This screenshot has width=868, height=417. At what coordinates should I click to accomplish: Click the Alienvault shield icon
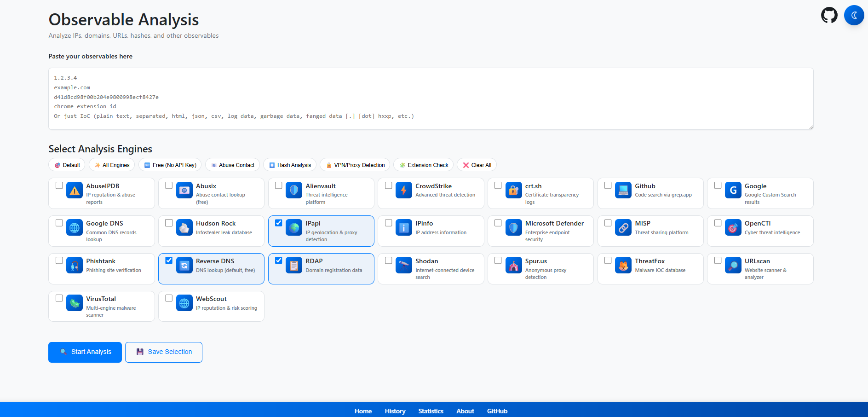294,190
